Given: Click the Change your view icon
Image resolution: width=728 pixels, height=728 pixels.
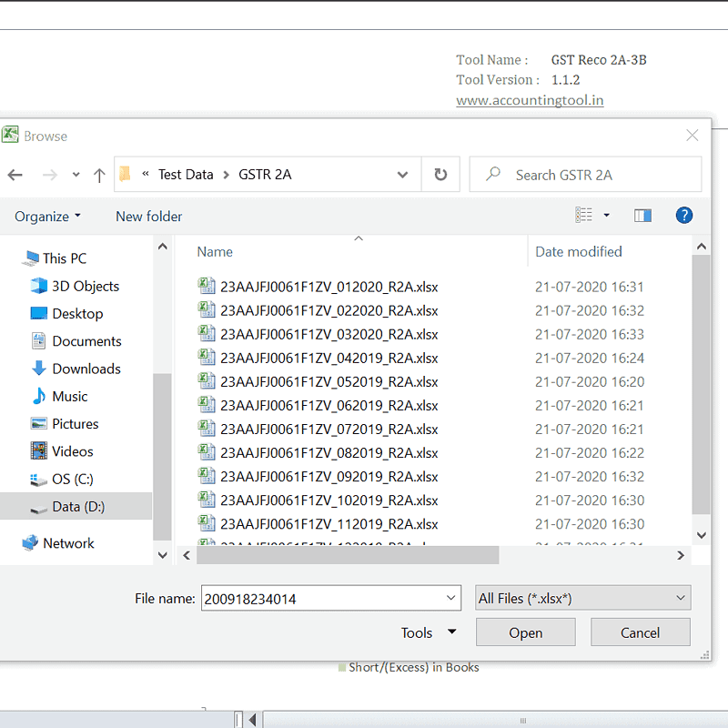Looking at the screenshot, I should (584, 216).
